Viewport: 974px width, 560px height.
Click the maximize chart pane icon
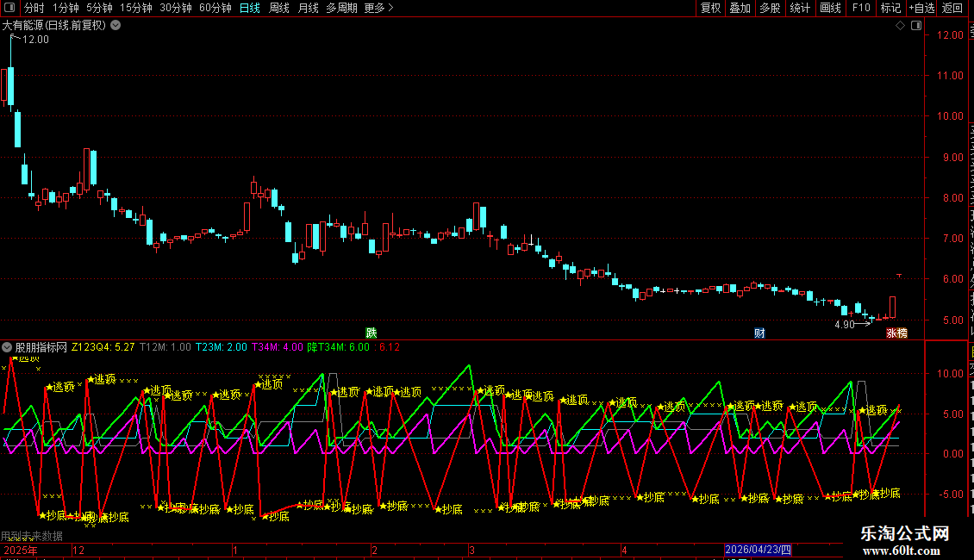click(x=916, y=26)
